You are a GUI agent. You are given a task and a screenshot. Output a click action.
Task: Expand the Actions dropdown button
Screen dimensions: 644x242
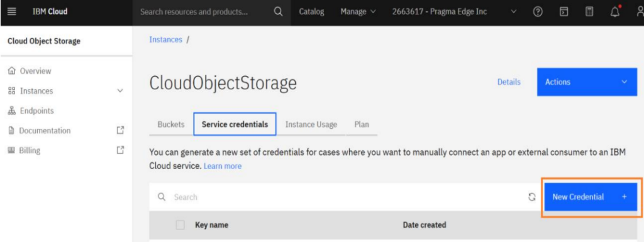(587, 82)
